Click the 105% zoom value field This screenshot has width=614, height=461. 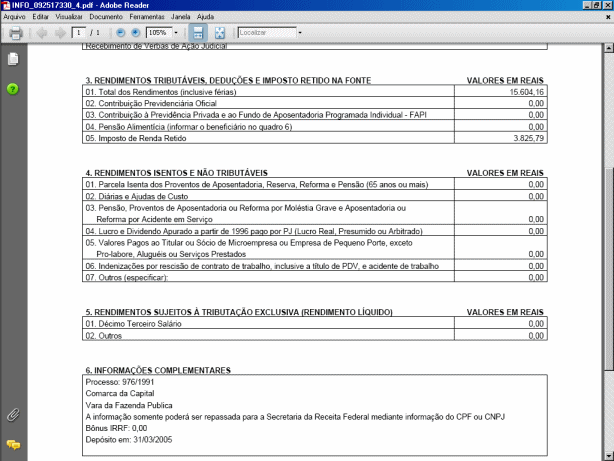click(159, 33)
